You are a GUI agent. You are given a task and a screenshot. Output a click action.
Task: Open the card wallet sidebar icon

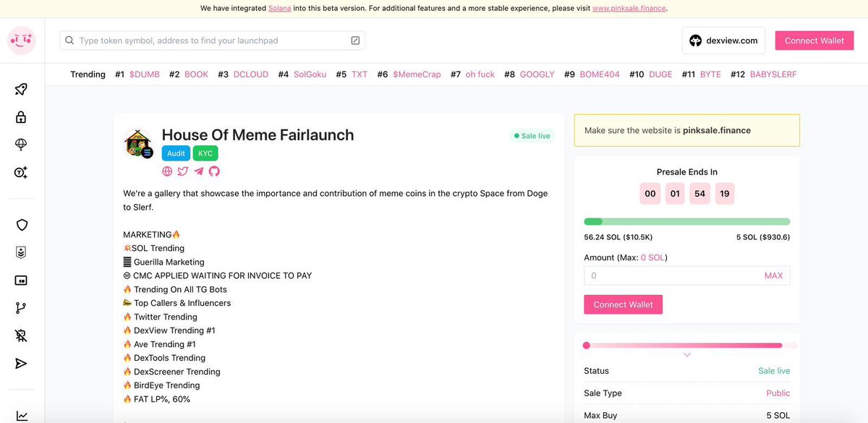pyautogui.click(x=22, y=281)
